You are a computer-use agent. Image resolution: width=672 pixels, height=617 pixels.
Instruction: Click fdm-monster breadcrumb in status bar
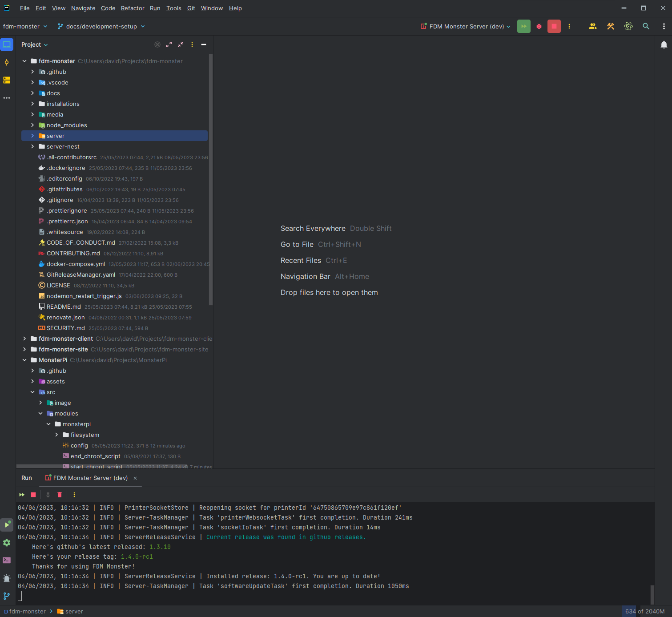click(24, 611)
